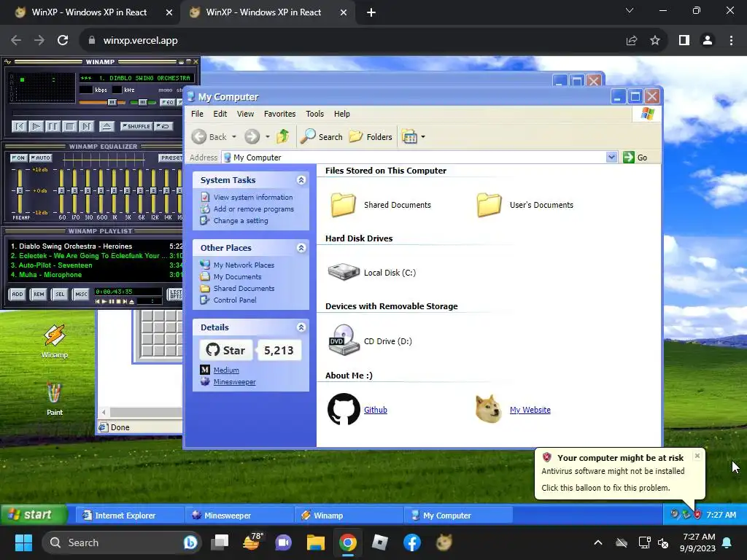Screen dimensions: 747x560
Task: Click playlist MISC button
Action: (x=81, y=295)
